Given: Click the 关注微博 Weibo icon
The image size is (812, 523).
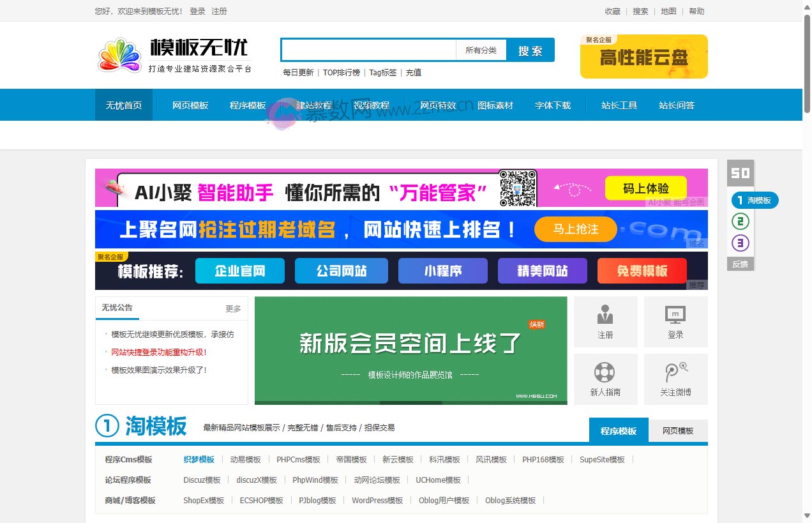Looking at the screenshot, I should [675, 379].
